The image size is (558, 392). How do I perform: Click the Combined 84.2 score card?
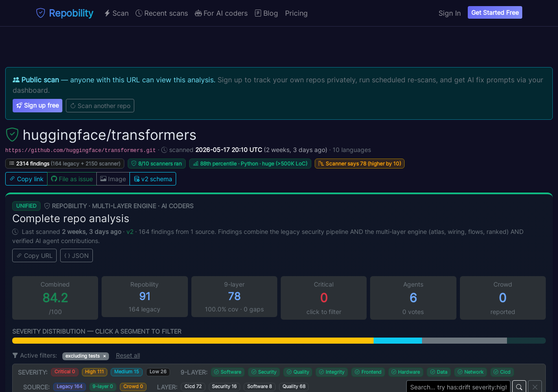55,298
